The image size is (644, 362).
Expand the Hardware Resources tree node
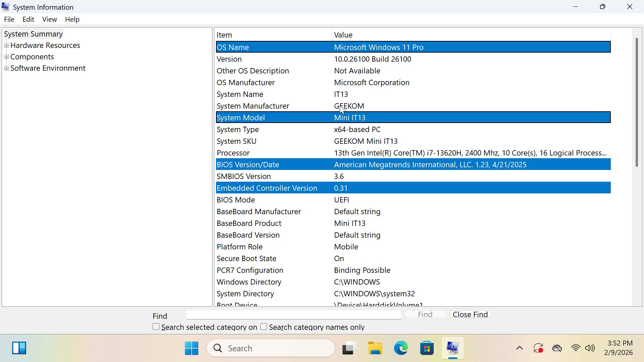tap(6, 46)
